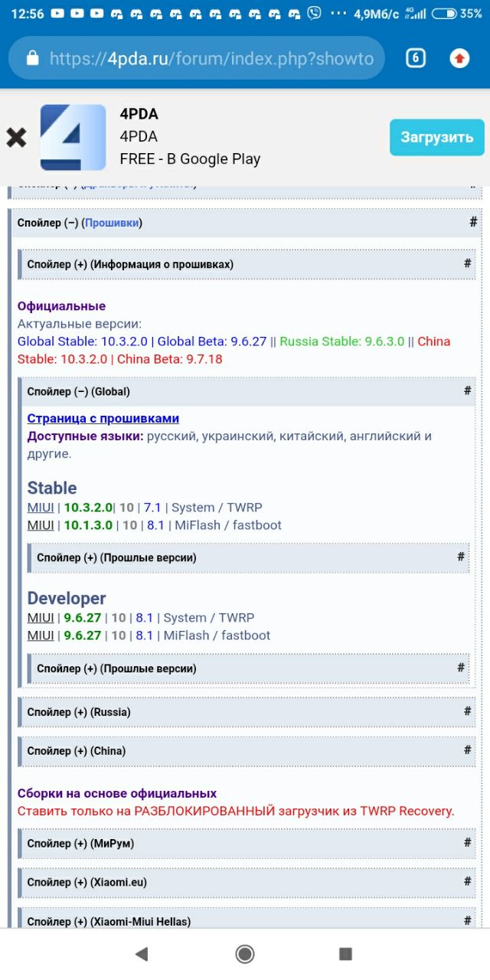The height and width of the screenshot is (980, 490).
Task: Expand Прошлые версии spoiler under Stable
Action: [248, 557]
